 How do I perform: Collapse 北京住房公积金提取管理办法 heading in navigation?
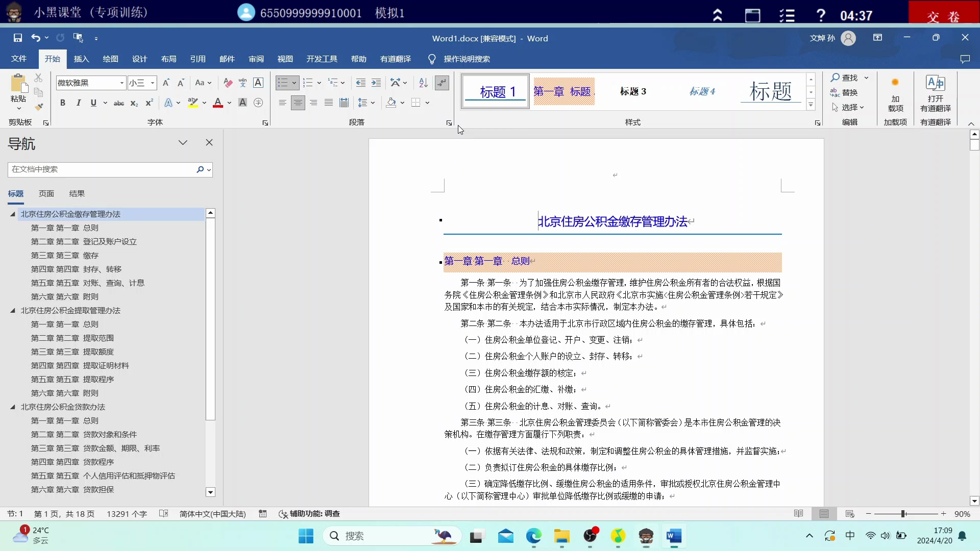coord(13,311)
